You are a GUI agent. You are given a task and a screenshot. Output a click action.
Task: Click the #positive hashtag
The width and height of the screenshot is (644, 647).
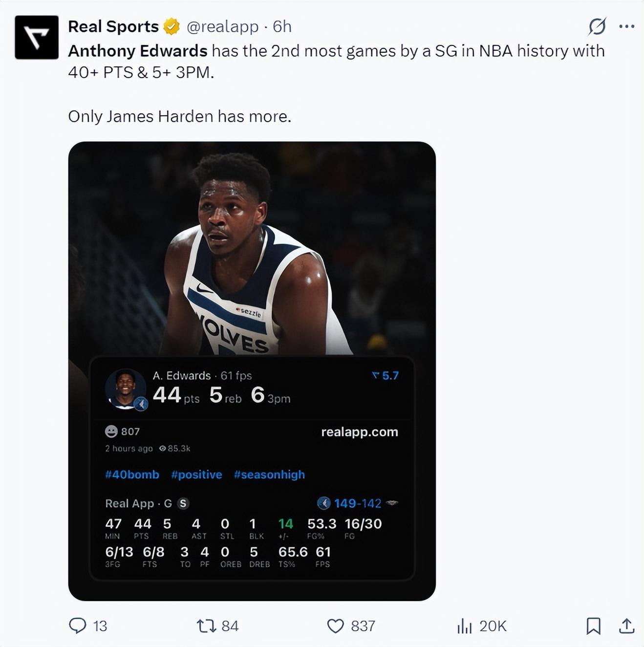pyautogui.click(x=196, y=474)
